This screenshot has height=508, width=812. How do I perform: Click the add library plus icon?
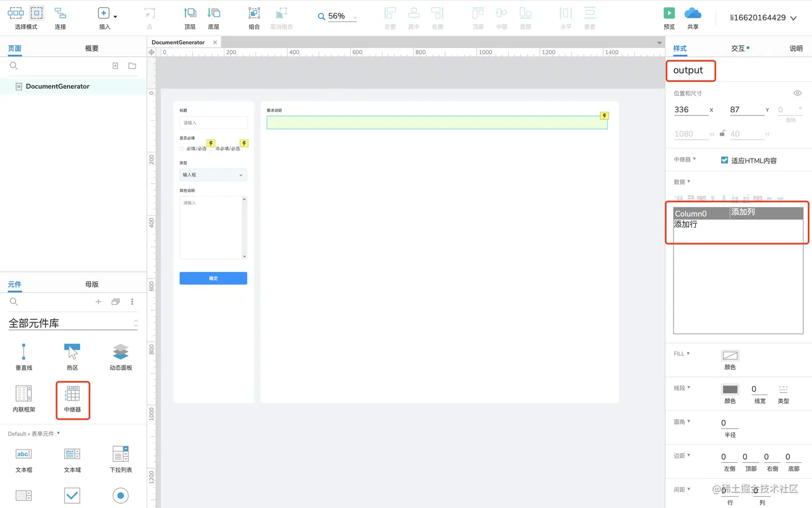(x=98, y=302)
